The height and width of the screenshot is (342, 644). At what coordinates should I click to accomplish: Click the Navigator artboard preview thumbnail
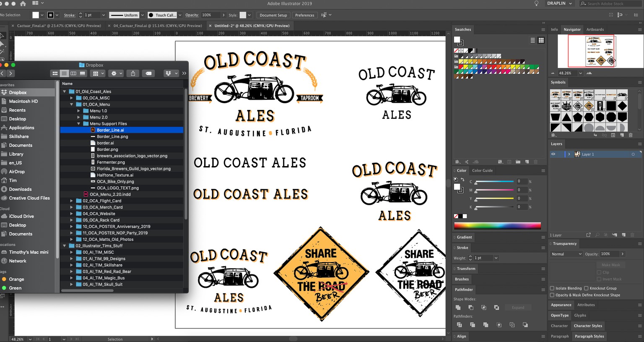click(x=600, y=51)
